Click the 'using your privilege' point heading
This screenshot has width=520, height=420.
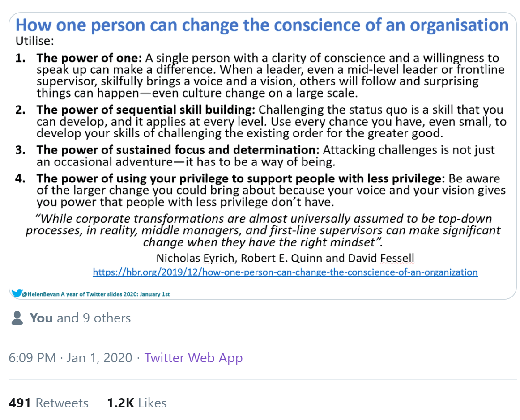pos(240,178)
